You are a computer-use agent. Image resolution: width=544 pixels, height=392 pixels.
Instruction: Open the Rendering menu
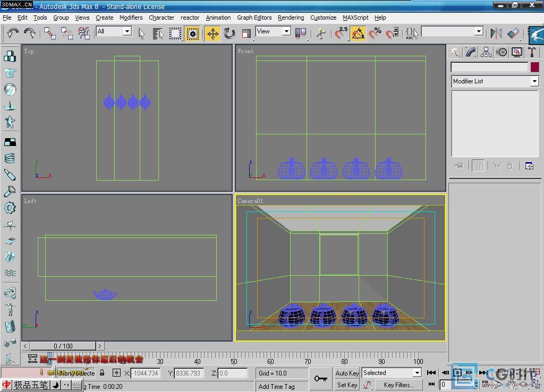coord(291,18)
